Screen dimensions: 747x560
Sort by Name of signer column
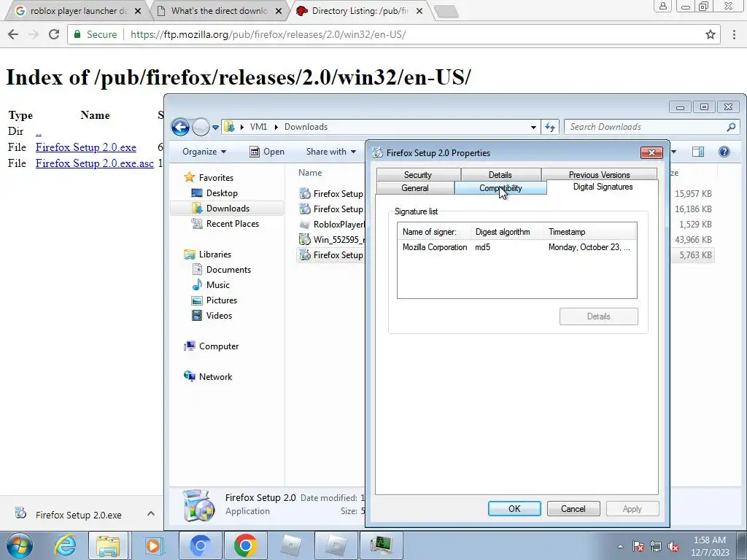(x=435, y=232)
